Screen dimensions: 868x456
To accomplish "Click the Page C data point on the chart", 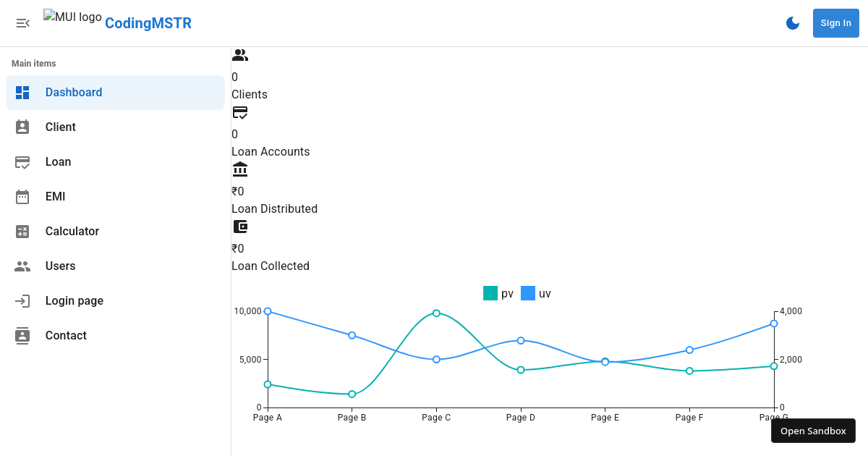I will click(x=436, y=313).
